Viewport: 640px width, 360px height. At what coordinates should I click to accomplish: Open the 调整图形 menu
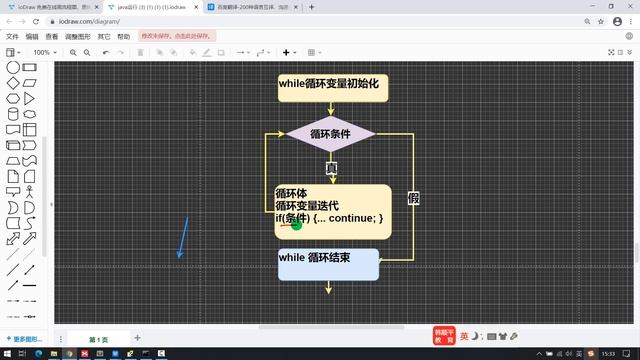(x=78, y=36)
